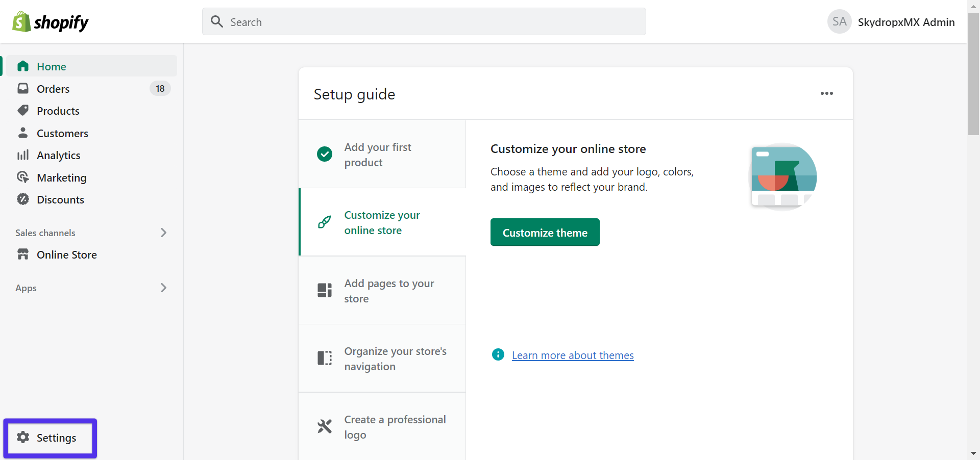Click the scrollbar down arrow

pyautogui.click(x=973, y=453)
